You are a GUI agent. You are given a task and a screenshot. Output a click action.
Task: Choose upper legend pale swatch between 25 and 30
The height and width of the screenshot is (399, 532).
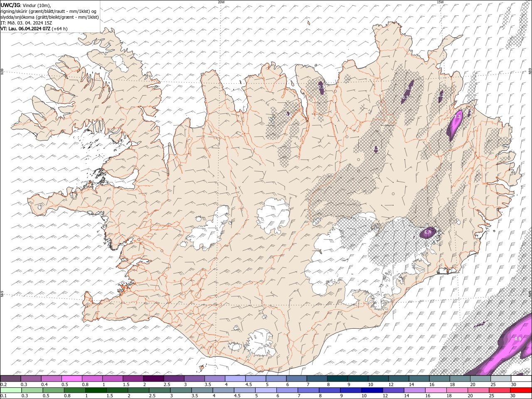pos(501,379)
